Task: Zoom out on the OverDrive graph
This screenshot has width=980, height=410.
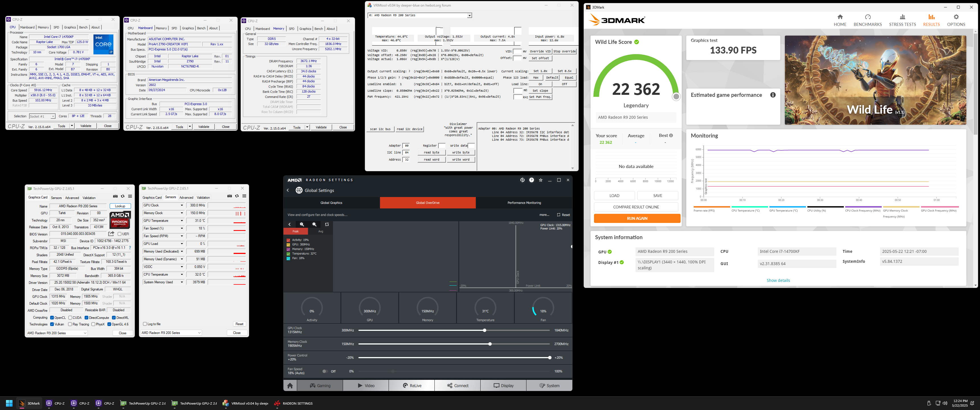Action: [314, 224]
